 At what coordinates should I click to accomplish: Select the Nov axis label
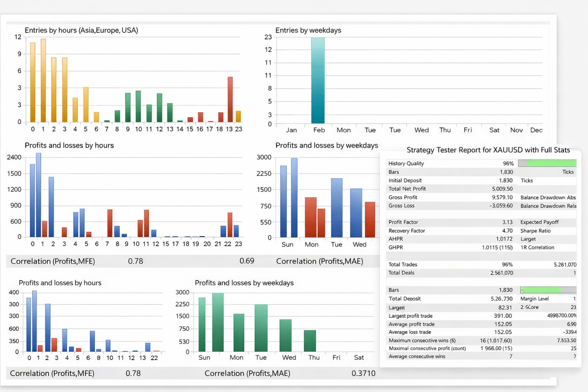click(x=516, y=130)
